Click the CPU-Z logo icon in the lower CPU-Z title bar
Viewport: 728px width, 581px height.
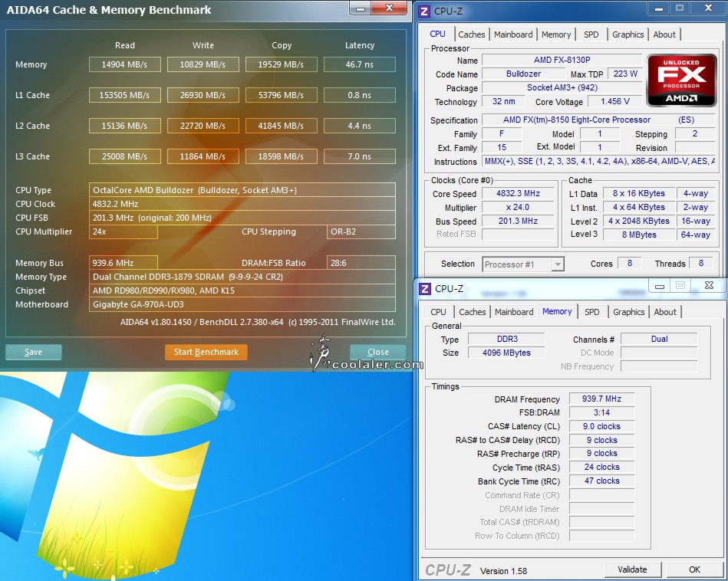(425, 289)
